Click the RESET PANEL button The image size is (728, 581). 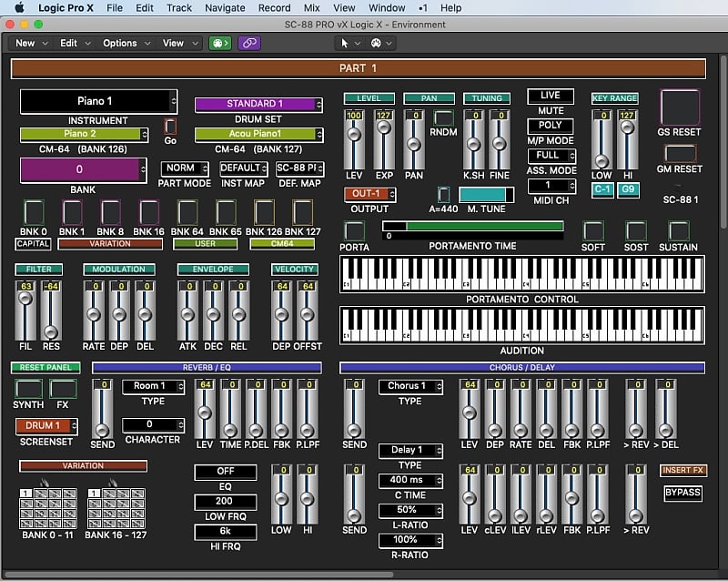[45, 368]
